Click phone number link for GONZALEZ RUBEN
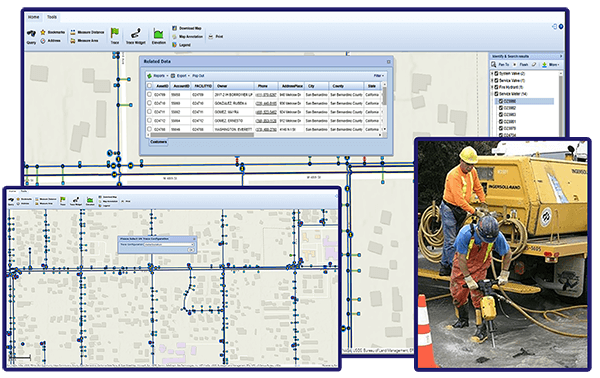 pyautogui.click(x=266, y=103)
